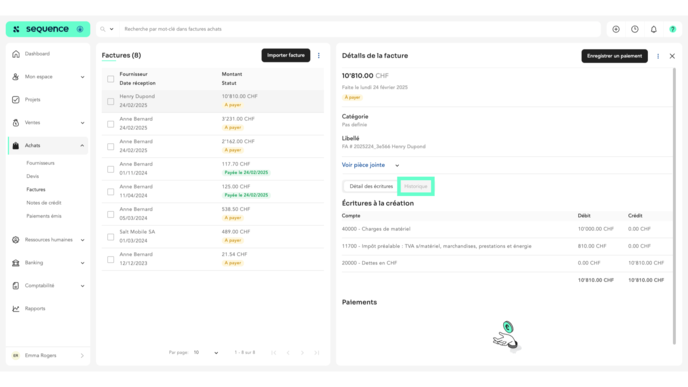688x387 pixels.
Task: Expand the Comptabilité chevron
Action: pyautogui.click(x=82, y=286)
